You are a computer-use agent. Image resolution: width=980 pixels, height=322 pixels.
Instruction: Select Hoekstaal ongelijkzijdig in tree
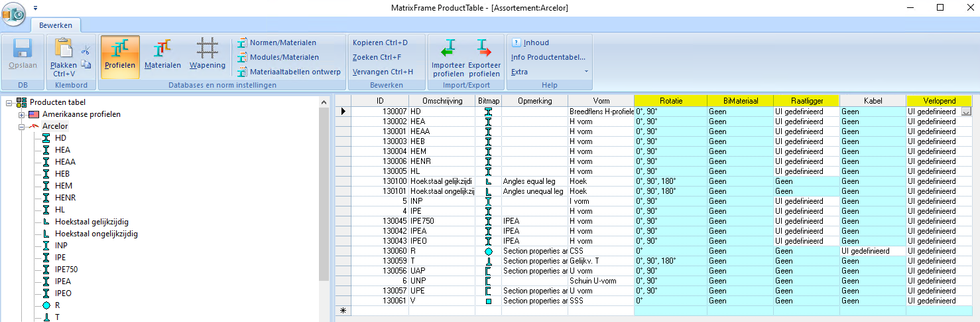pos(96,234)
